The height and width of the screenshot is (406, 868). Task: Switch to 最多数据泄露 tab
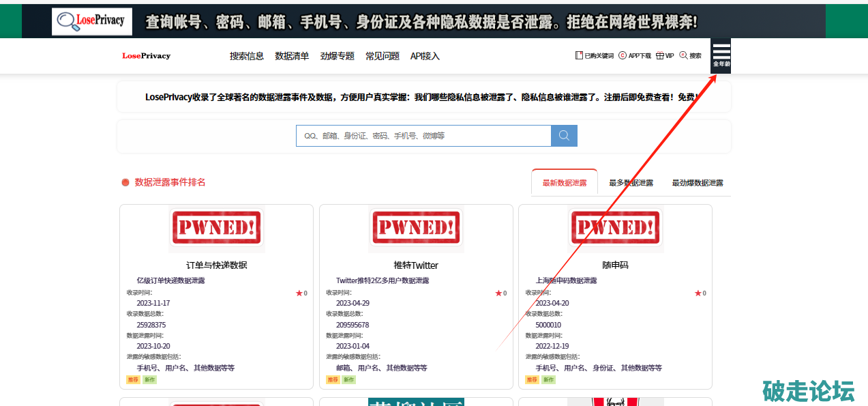click(x=631, y=183)
